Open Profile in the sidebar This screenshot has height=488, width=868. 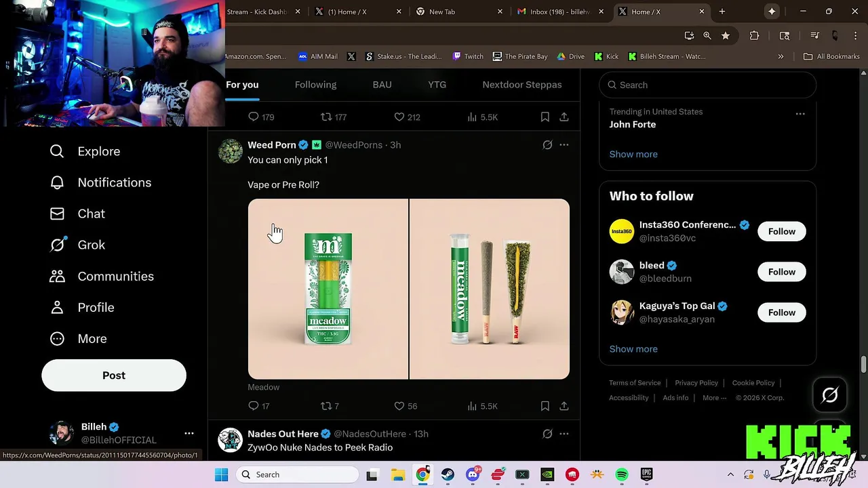pyautogui.click(x=81, y=307)
